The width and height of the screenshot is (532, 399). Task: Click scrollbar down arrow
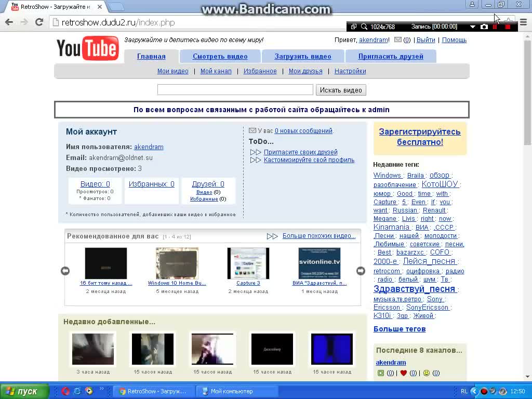tap(528, 377)
